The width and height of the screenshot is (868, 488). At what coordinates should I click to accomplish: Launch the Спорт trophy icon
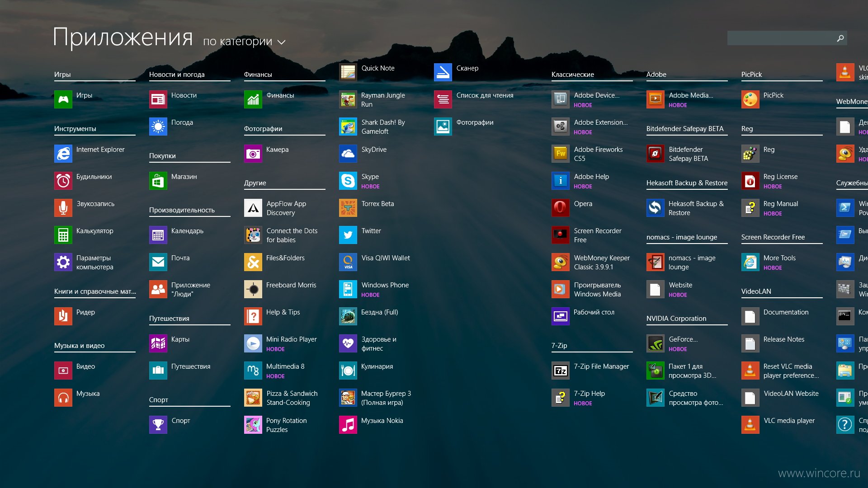tap(158, 425)
